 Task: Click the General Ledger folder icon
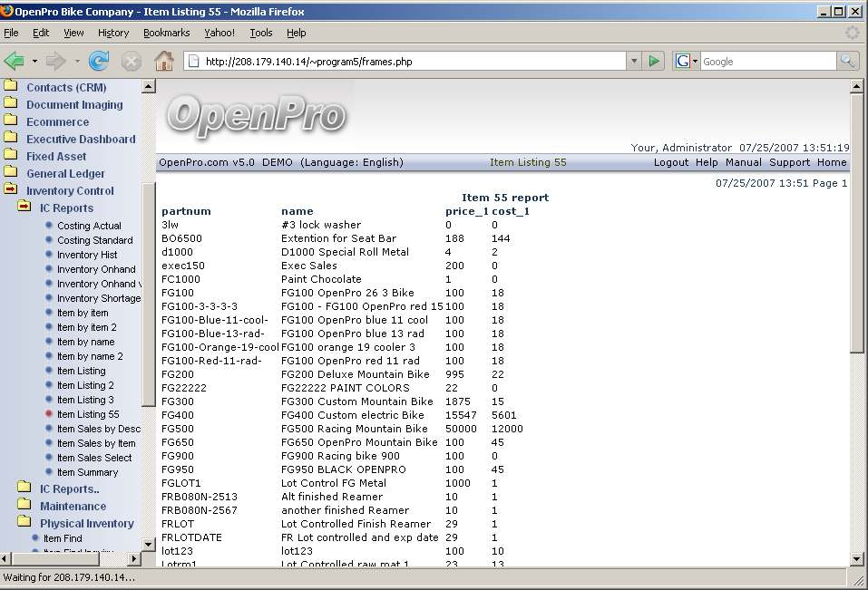click(11, 173)
